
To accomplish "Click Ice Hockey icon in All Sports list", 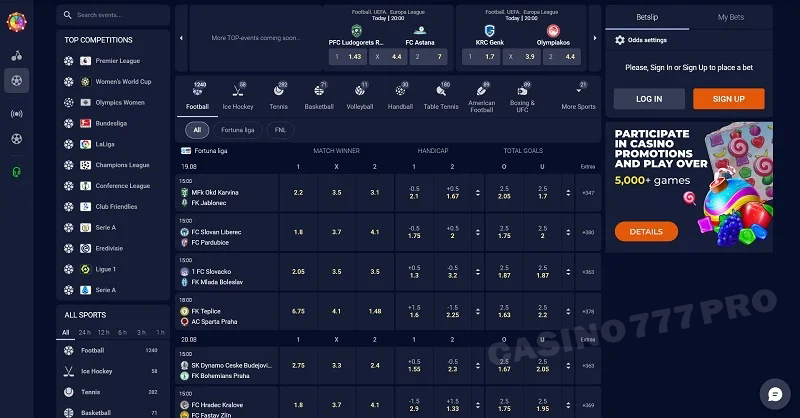I will (x=69, y=372).
